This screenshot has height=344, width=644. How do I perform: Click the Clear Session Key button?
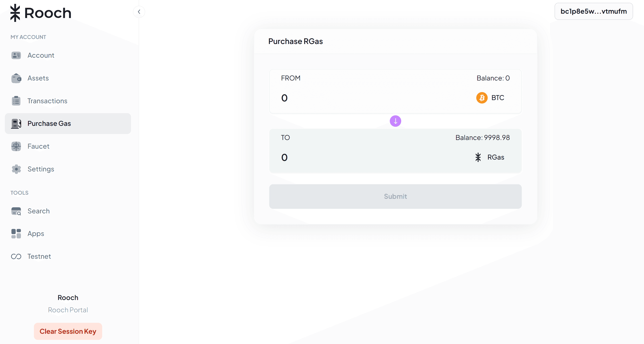point(68,331)
